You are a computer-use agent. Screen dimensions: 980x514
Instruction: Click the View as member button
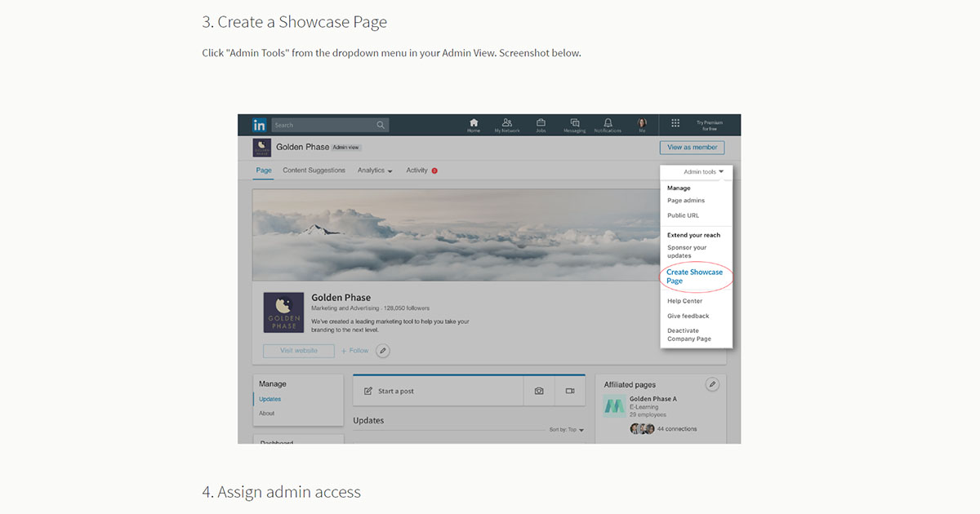point(692,147)
